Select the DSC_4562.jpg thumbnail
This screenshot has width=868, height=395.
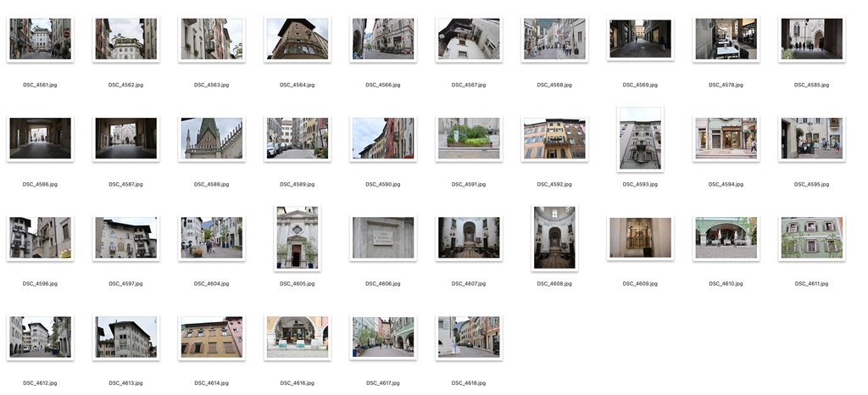[125, 39]
